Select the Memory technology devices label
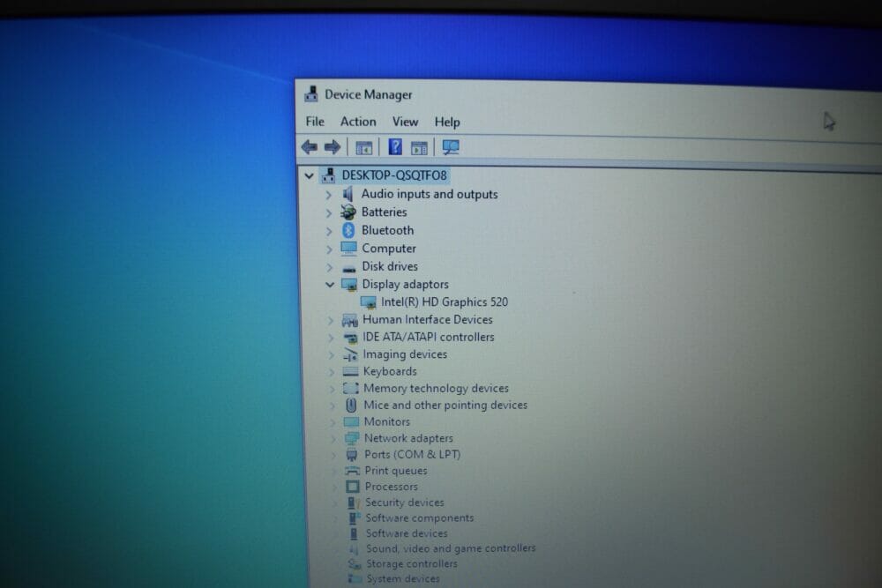 pyautogui.click(x=436, y=389)
